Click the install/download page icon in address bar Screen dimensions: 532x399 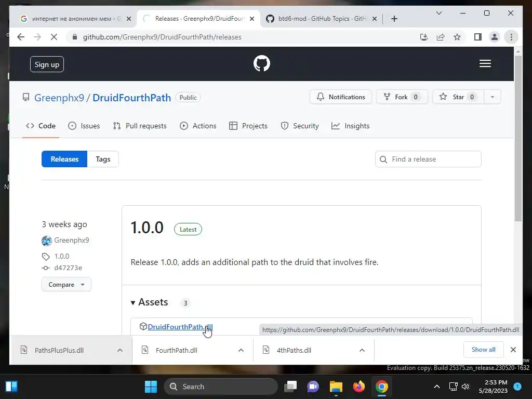pos(424,37)
